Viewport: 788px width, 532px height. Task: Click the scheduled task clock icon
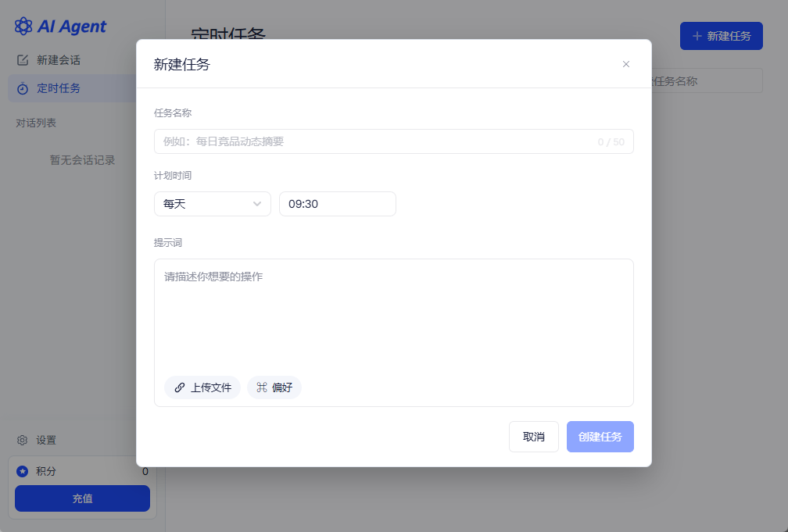pyautogui.click(x=23, y=89)
